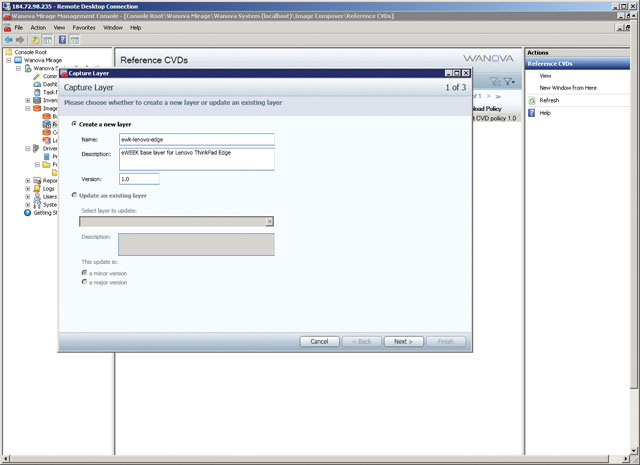Click the Reports chart icon in tree
Viewport: 640px width, 465px height.
coord(37,180)
